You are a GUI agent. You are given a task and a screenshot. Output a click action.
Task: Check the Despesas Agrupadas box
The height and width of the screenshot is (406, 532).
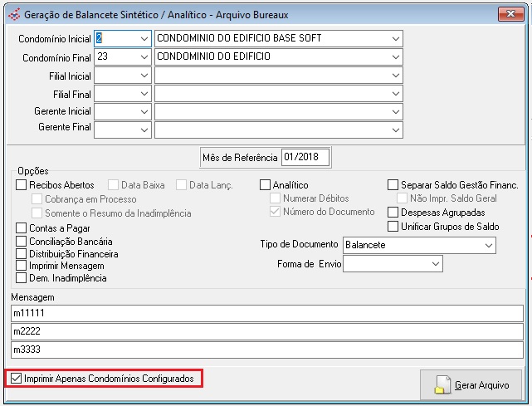(x=393, y=213)
